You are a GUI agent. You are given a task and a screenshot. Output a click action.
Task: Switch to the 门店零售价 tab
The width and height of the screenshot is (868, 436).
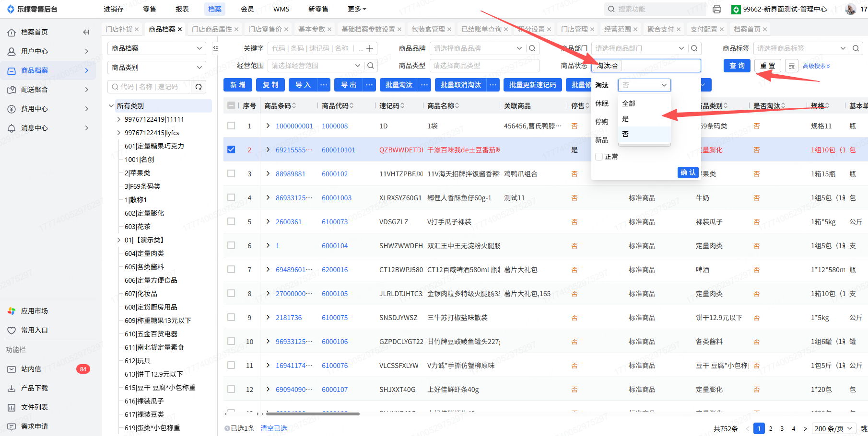[x=265, y=29]
